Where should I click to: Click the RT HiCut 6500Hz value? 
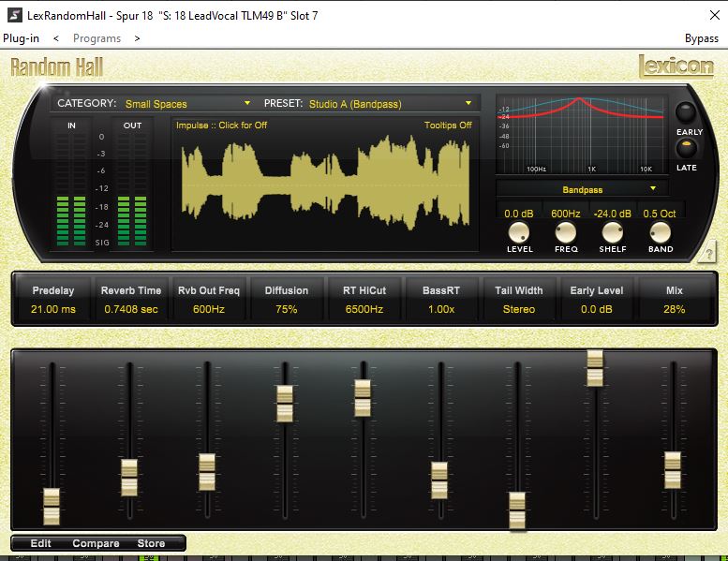(x=364, y=309)
